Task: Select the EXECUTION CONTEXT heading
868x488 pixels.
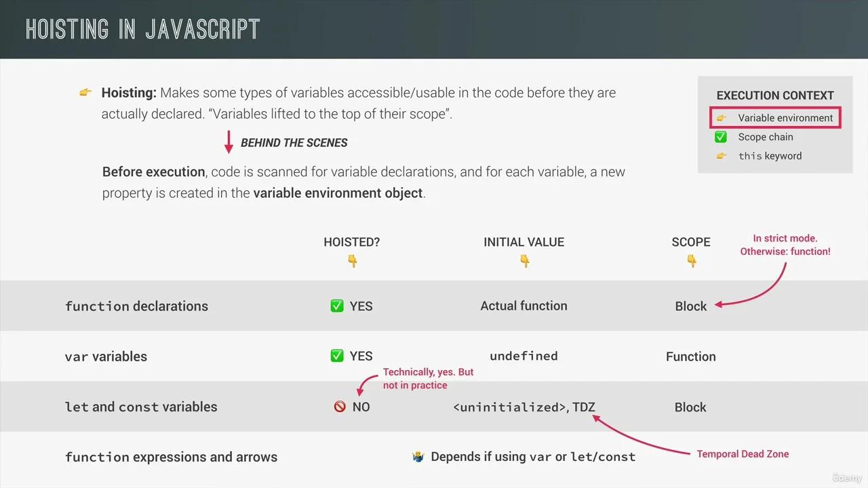Action: pos(775,96)
